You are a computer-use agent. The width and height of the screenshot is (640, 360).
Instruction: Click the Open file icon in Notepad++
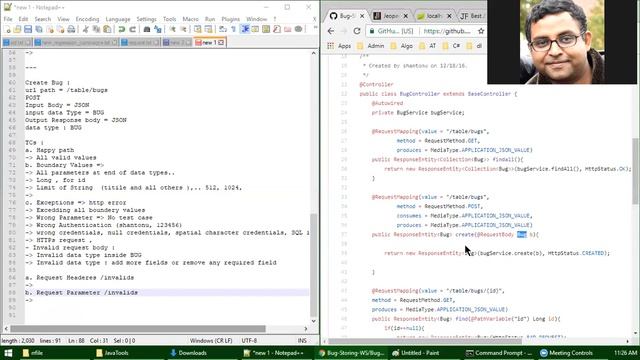(17, 29)
